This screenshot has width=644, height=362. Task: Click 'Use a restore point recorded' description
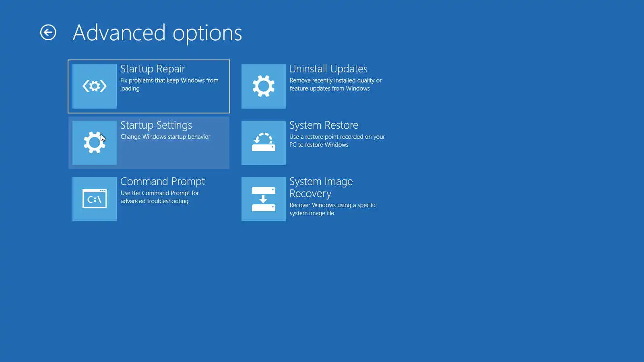pyautogui.click(x=337, y=141)
